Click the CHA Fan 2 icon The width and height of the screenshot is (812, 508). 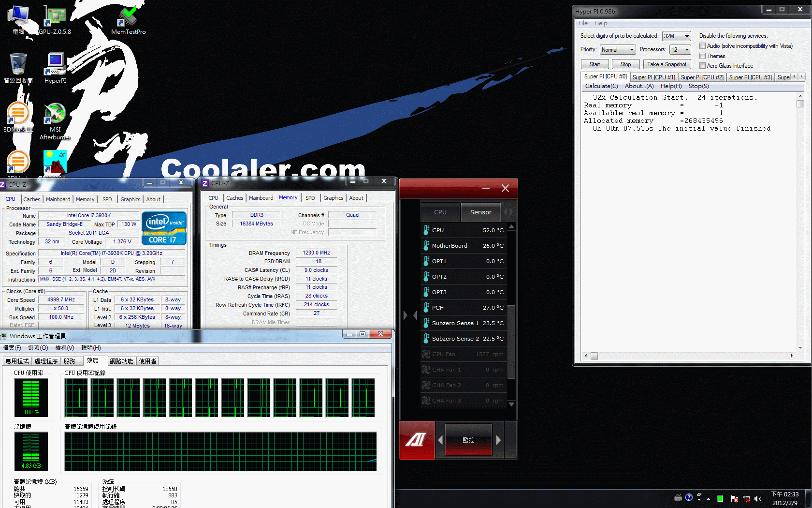(x=426, y=385)
